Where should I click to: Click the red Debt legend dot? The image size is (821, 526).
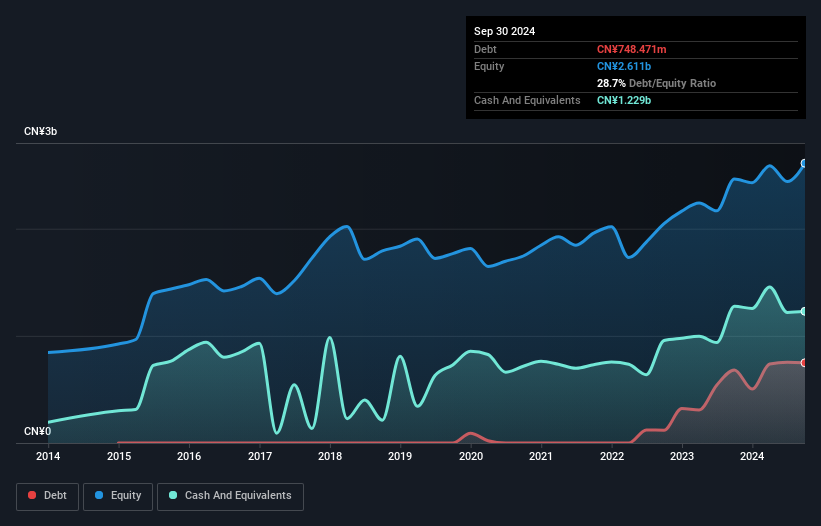pyautogui.click(x=32, y=495)
